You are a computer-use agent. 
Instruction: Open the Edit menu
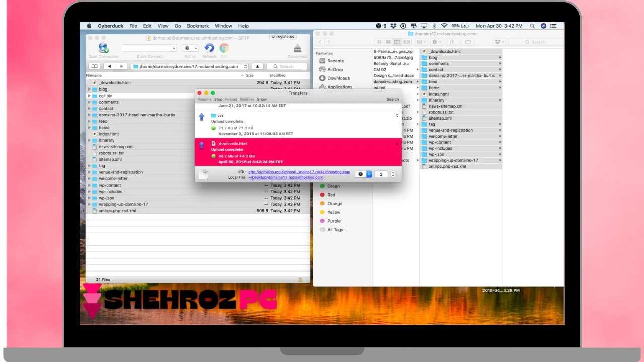click(147, 26)
